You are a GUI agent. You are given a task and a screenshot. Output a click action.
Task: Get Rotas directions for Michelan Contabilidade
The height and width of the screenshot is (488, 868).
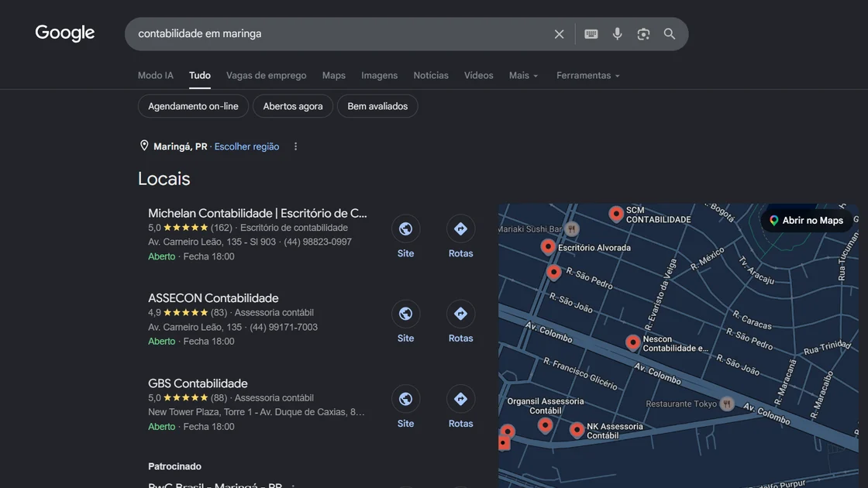tap(460, 229)
